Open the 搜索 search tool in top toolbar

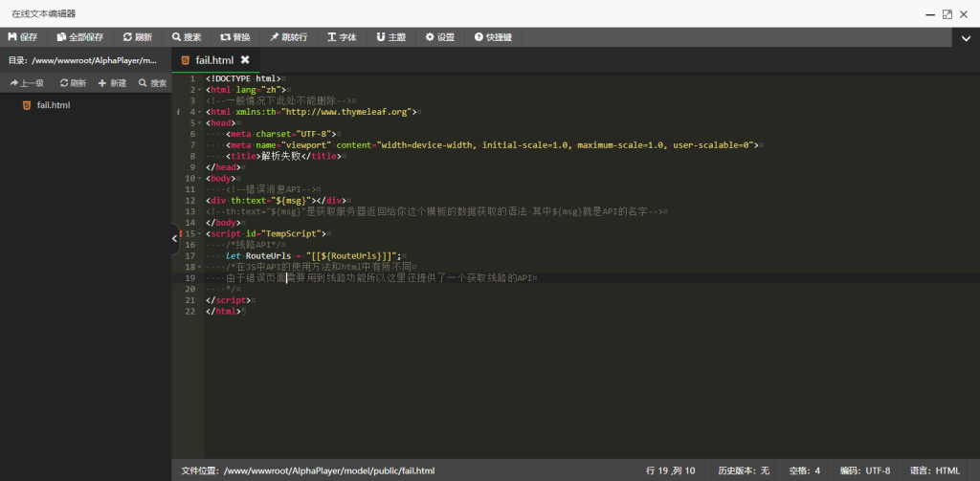point(187,37)
